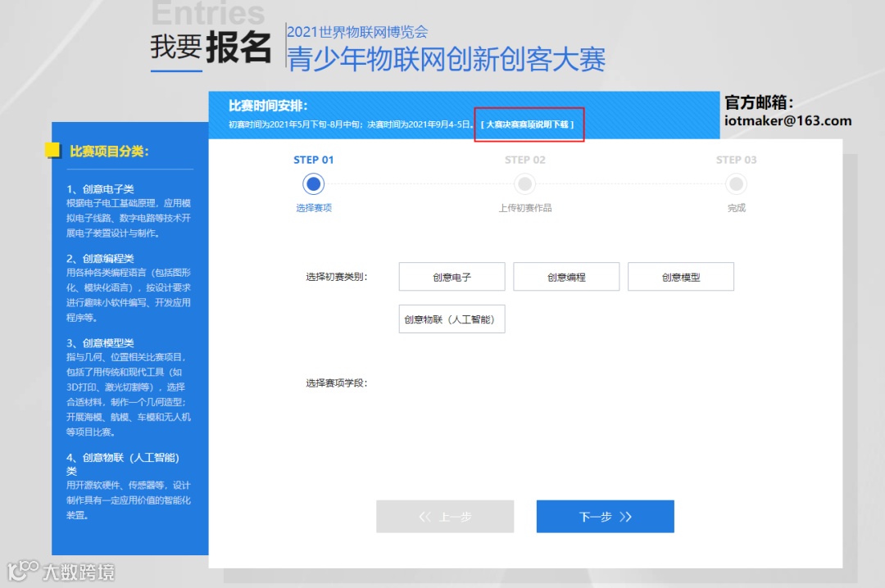Select the STEP 02 上传初赛作品 step circle

pos(525,184)
